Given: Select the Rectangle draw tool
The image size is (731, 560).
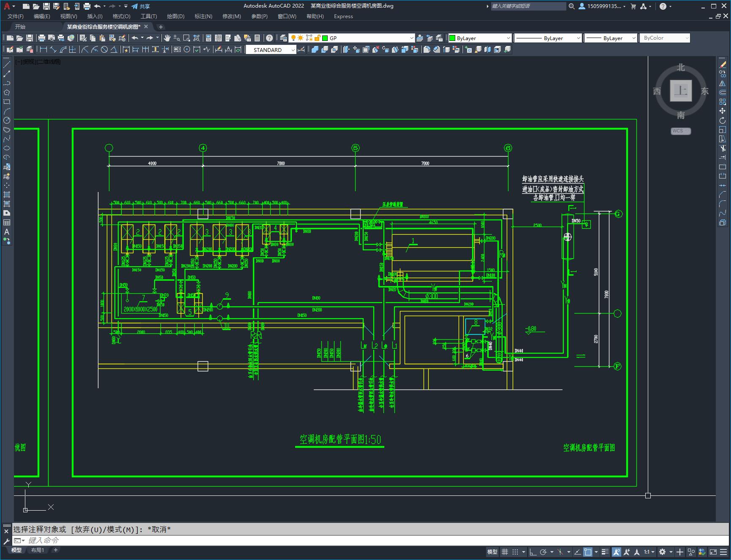Looking at the screenshot, I should [x=7, y=102].
